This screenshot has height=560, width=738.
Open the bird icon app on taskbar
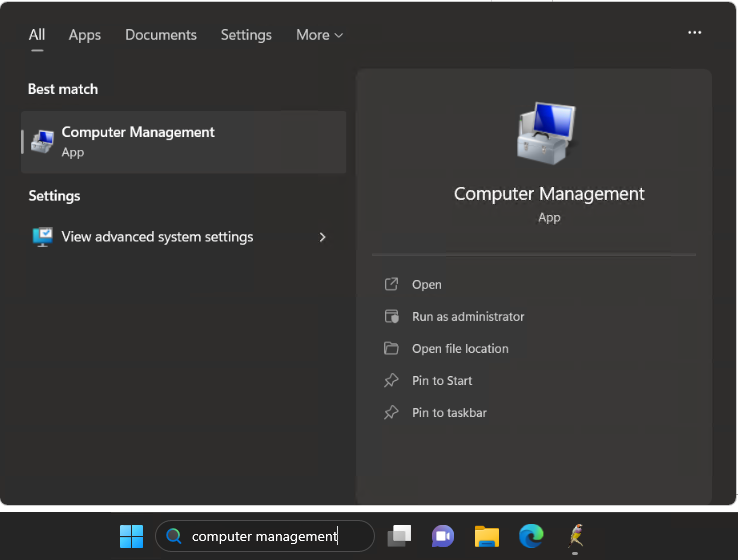point(576,536)
